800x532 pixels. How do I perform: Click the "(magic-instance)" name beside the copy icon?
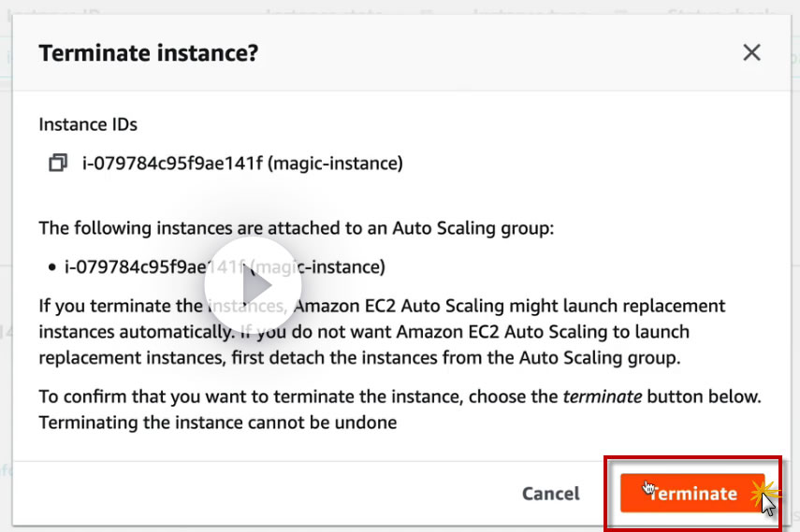[335, 164]
